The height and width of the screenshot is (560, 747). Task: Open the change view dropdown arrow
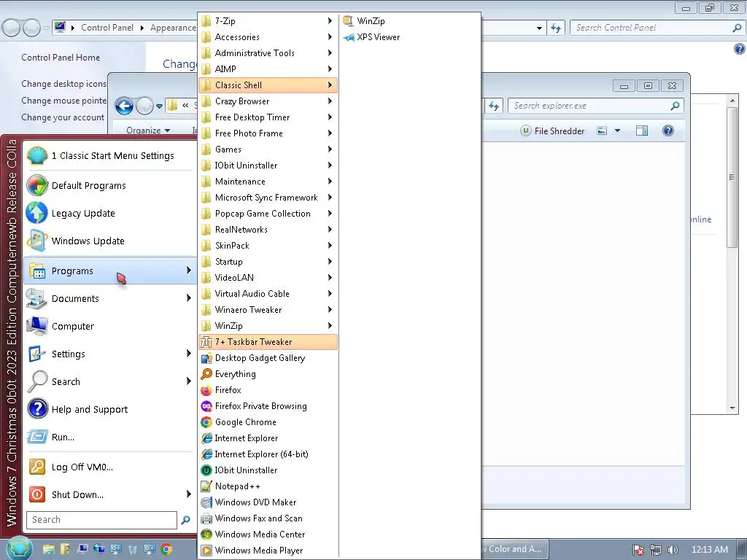617,131
